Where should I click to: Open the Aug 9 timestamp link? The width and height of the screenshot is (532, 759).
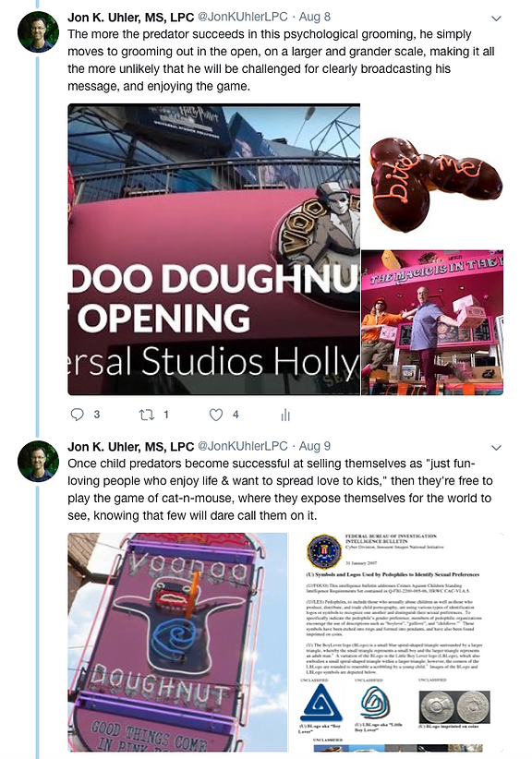[x=315, y=446]
